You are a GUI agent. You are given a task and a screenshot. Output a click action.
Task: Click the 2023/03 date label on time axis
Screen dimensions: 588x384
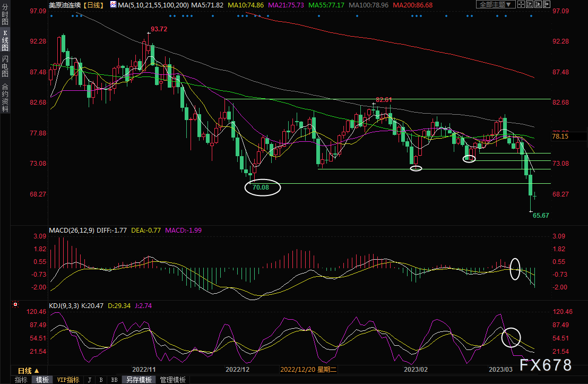(x=500, y=369)
